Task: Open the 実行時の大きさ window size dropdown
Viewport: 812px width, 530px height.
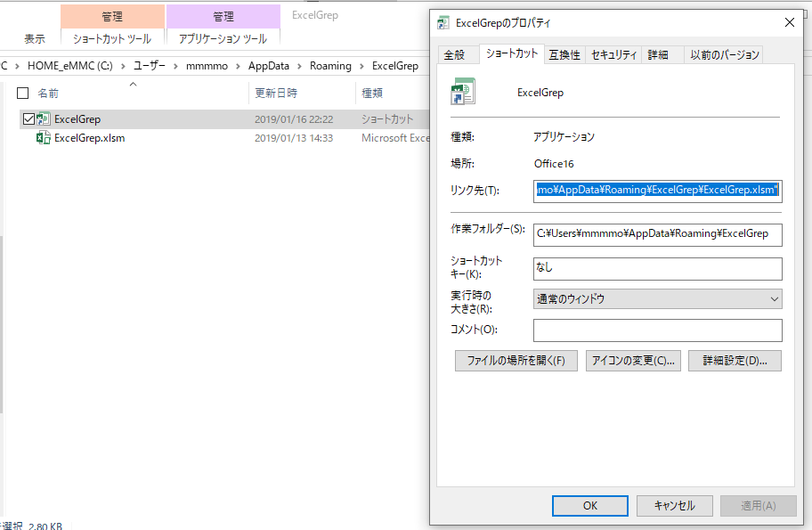Action: [x=658, y=299]
